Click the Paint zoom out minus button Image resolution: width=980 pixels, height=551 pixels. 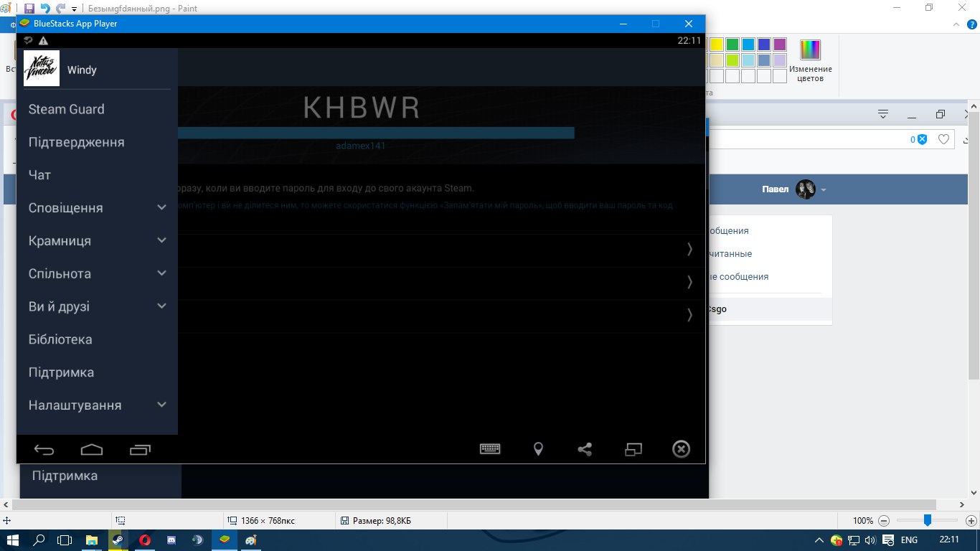(884, 521)
